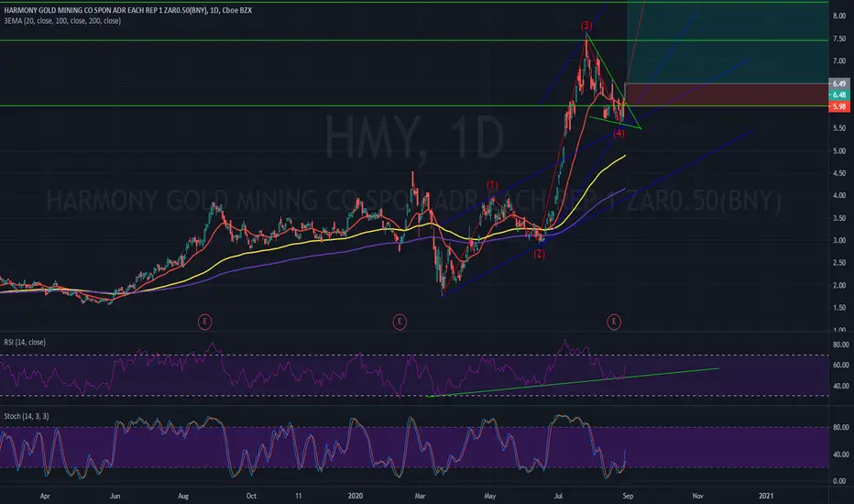854x504 pixels.
Task: Click the 40.00 level on the Stoch axis
Action: tap(840, 455)
